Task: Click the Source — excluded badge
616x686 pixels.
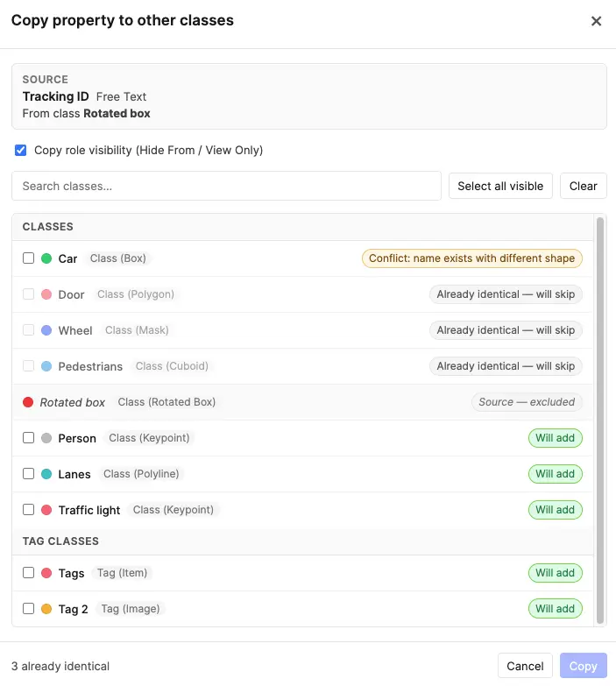Action: (x=527, y=401)
